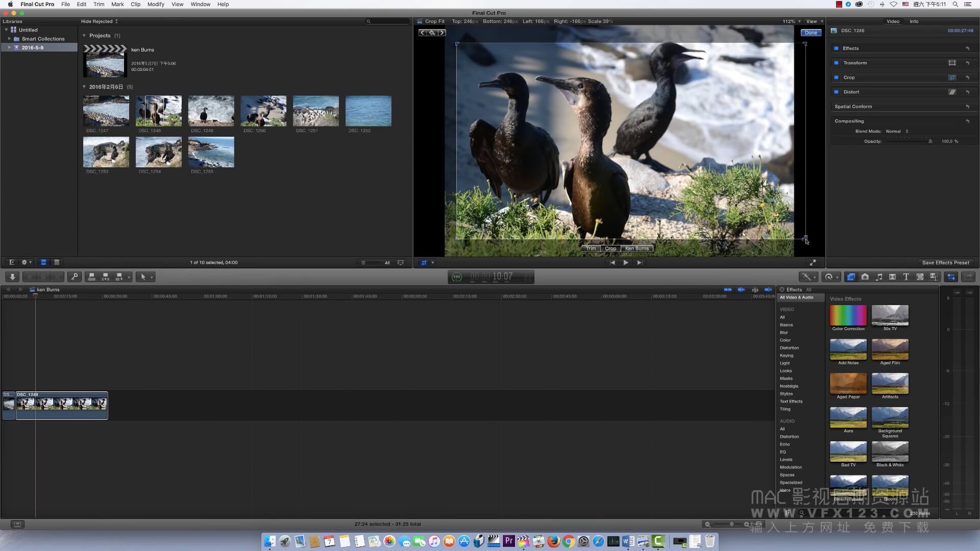This screenshot has width=980, height=551.
Task: Show the Effects browser icon
Action: (x=851, y=277)
